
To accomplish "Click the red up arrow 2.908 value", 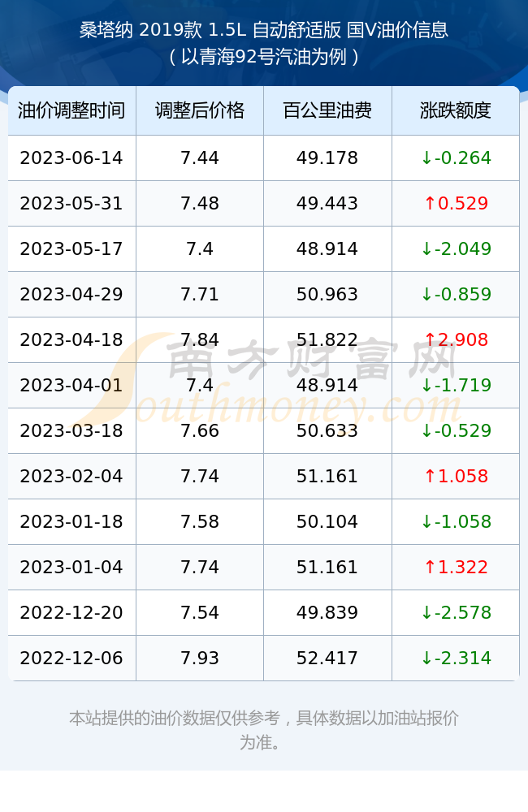I will tap(456, 340).
